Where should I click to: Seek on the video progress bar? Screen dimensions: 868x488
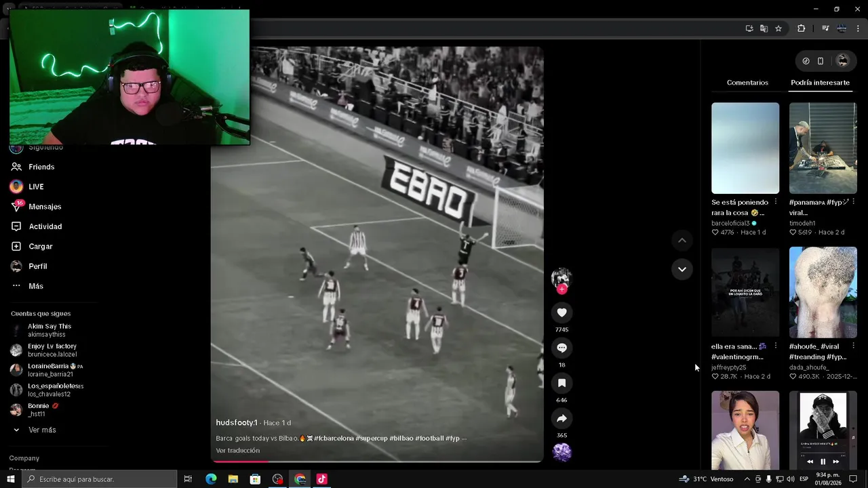(x=377, y=462)
